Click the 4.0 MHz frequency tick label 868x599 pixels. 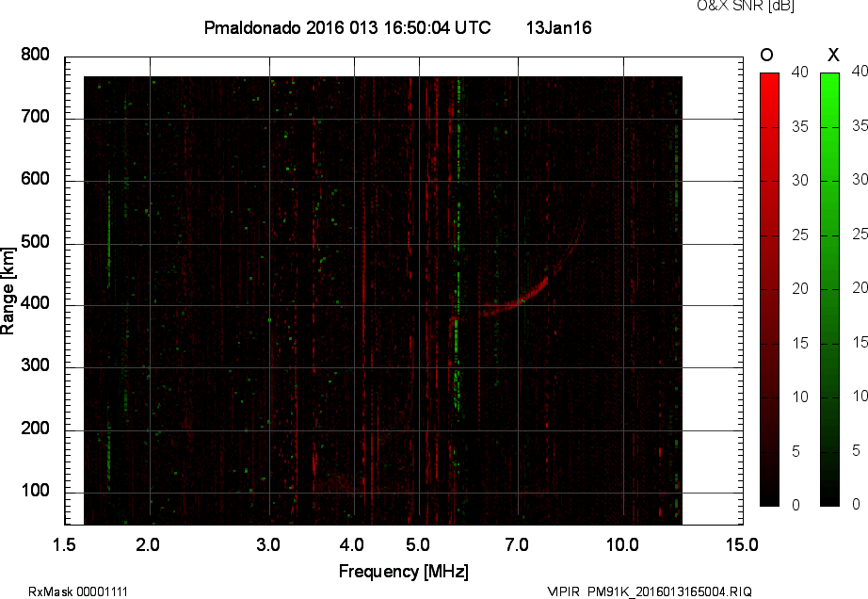tap(351, 544)
